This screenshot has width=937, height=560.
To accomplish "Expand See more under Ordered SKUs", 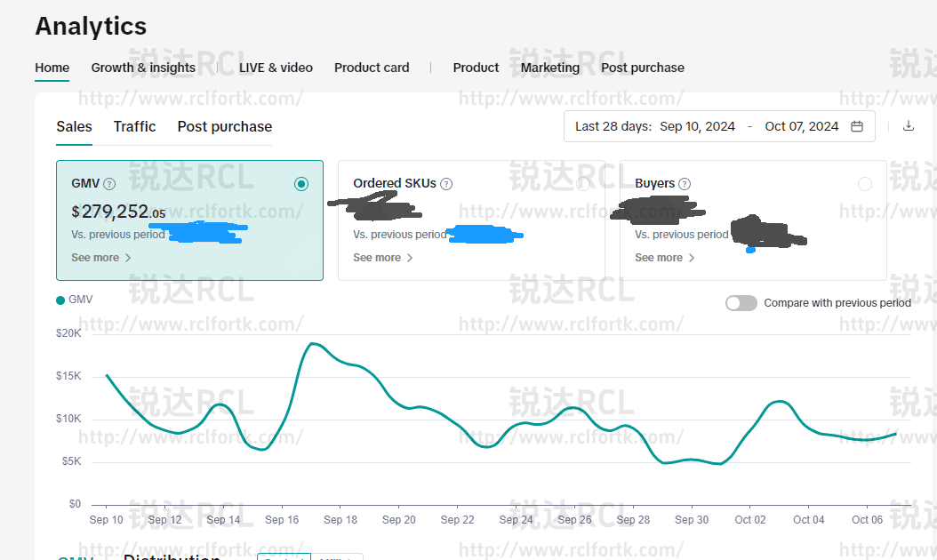I will pos(378,257).
